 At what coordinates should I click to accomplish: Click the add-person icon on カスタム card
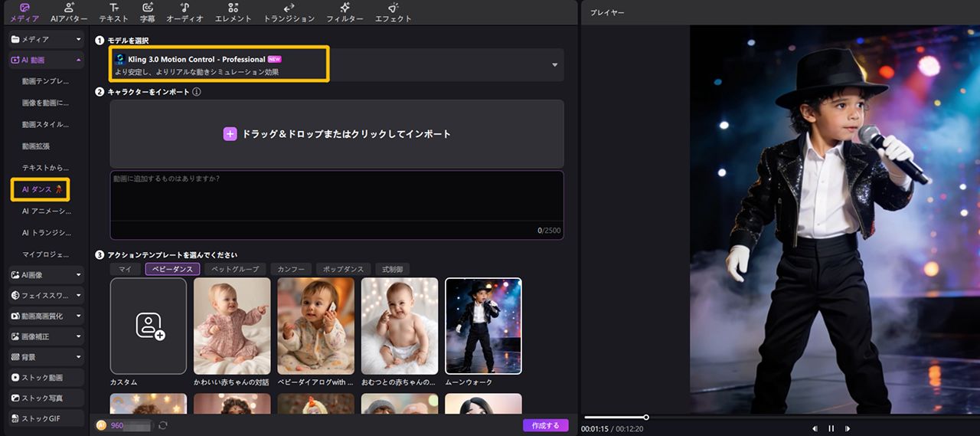pos(151,326)
